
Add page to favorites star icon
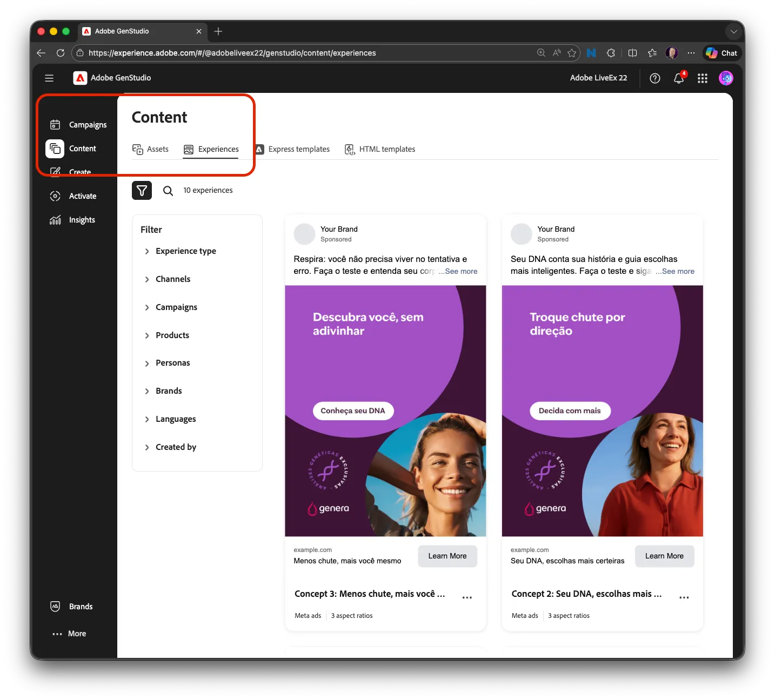[572, 53]
